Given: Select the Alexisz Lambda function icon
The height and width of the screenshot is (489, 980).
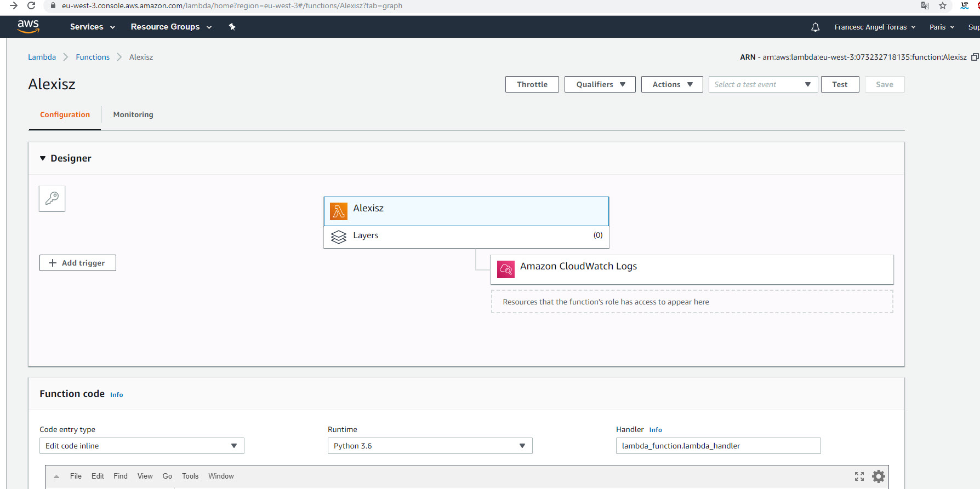Looking at the screenshot, I should coord(339,211).
